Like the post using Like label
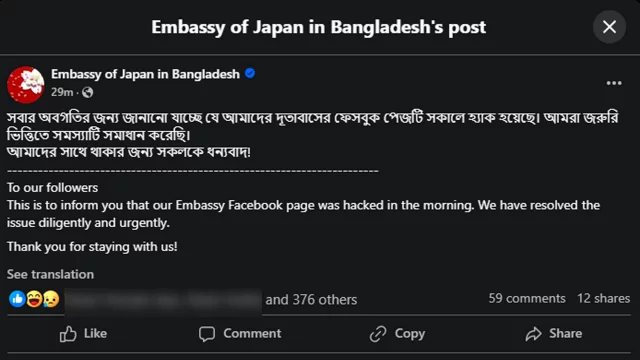Viewport: 640px width, 360px height. coord(95,333)
